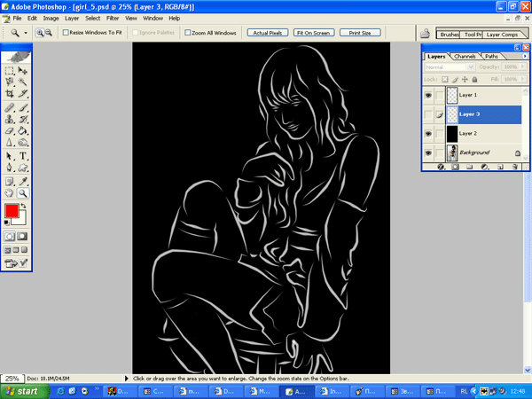
Task: Select the Crop tool
Action: tap(10, 93)
